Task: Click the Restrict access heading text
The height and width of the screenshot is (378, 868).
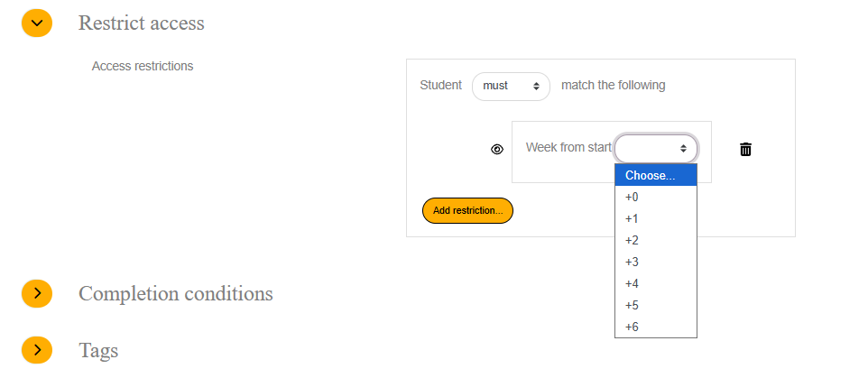Action: [141, 23]
